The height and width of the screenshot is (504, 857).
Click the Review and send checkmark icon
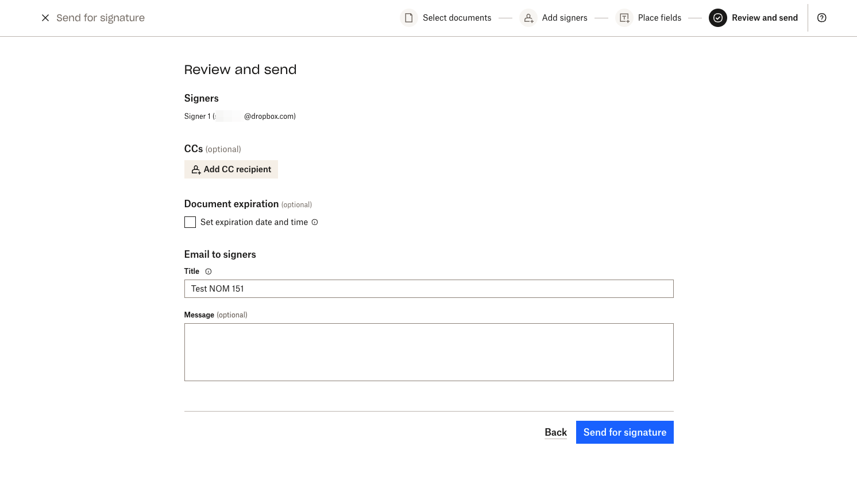(x=718, y=18)
